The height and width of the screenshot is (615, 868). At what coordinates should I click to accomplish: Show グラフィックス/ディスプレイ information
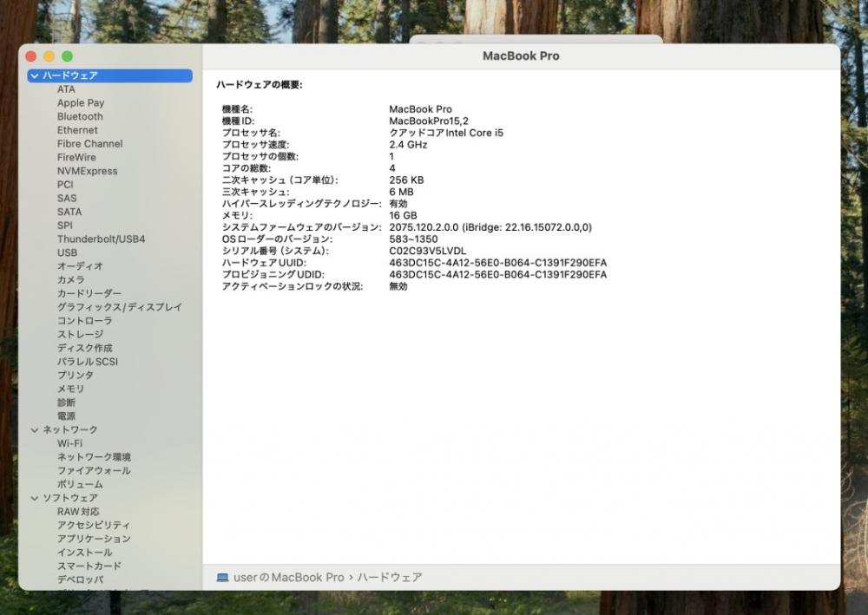[119, 307]
